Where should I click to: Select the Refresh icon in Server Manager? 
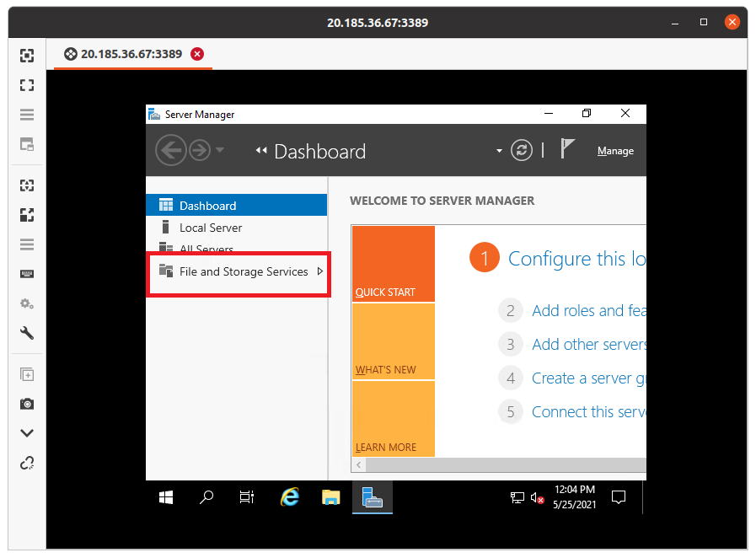[x=521, y=150]
